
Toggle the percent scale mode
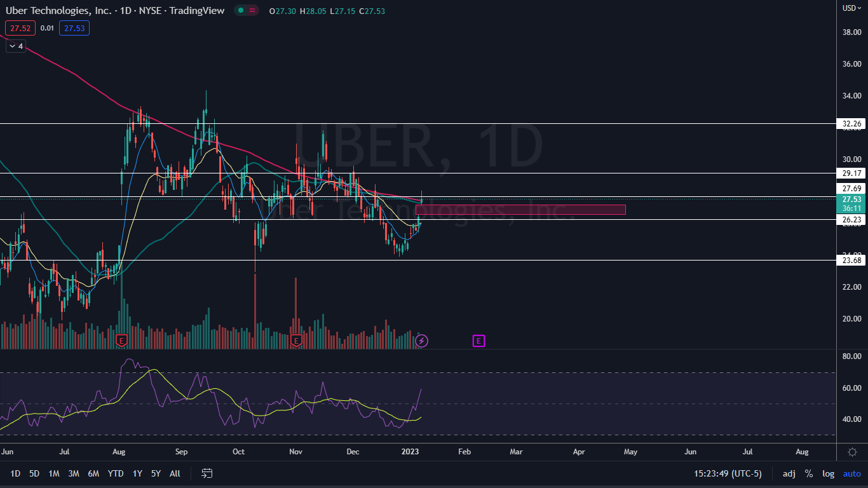809,473
